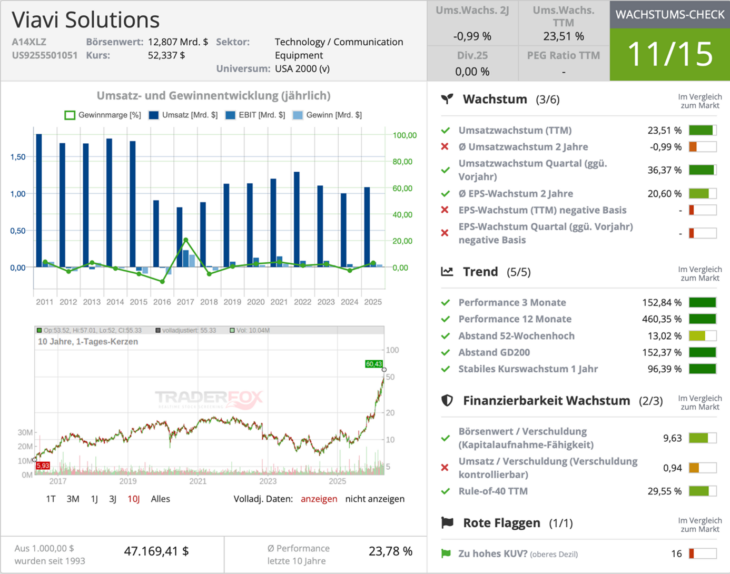Toggle EBIT [Mrd. $] legend entry

[255, 115]
